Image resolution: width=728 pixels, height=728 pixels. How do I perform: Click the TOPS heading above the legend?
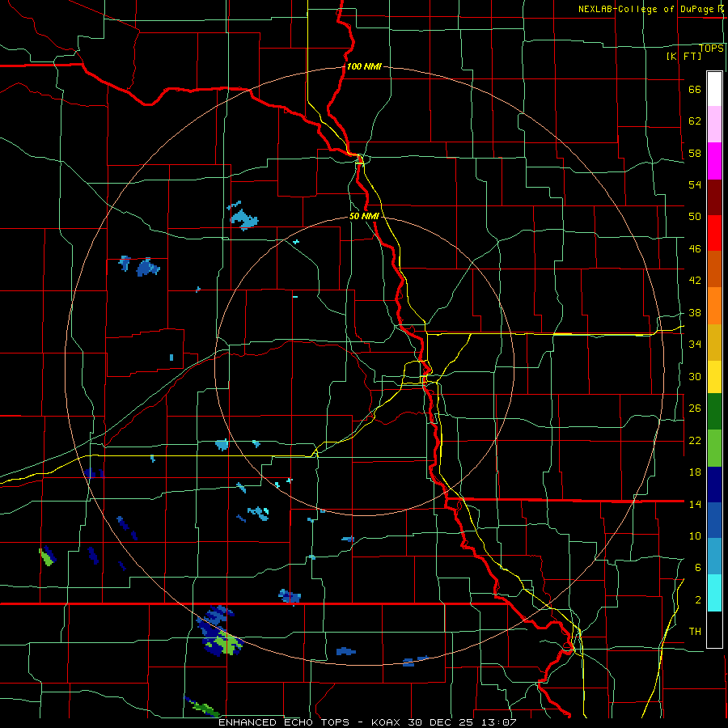click(x=711, y=49)
